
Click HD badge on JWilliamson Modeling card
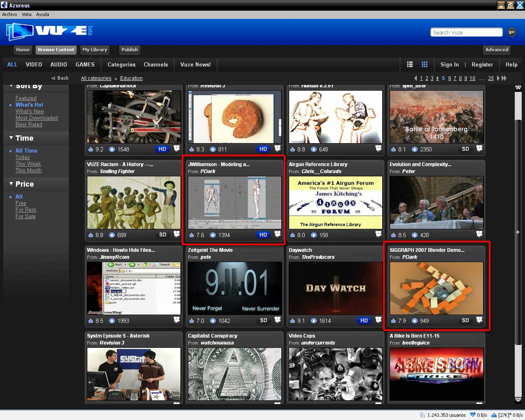tap(263, 235)
